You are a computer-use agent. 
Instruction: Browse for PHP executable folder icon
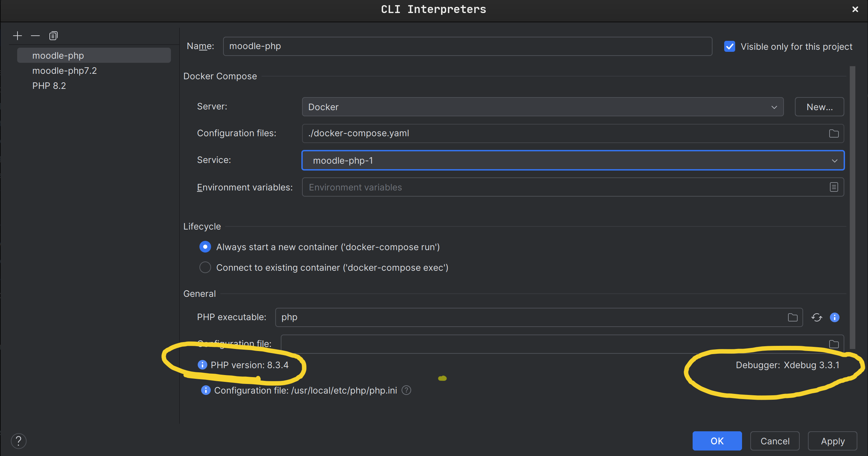[x=792, y=317]
